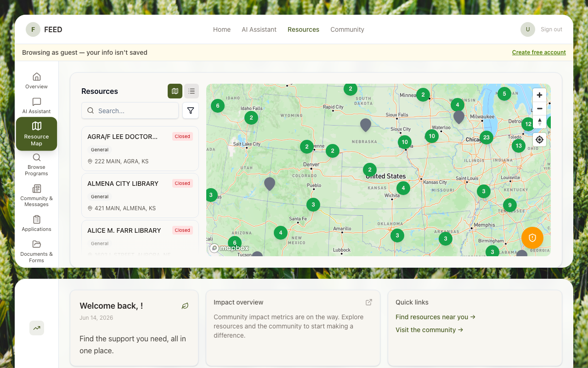Open cluster 4 near Wichita
The width and height of the screenshot is (588, 368).
(403, 188)
